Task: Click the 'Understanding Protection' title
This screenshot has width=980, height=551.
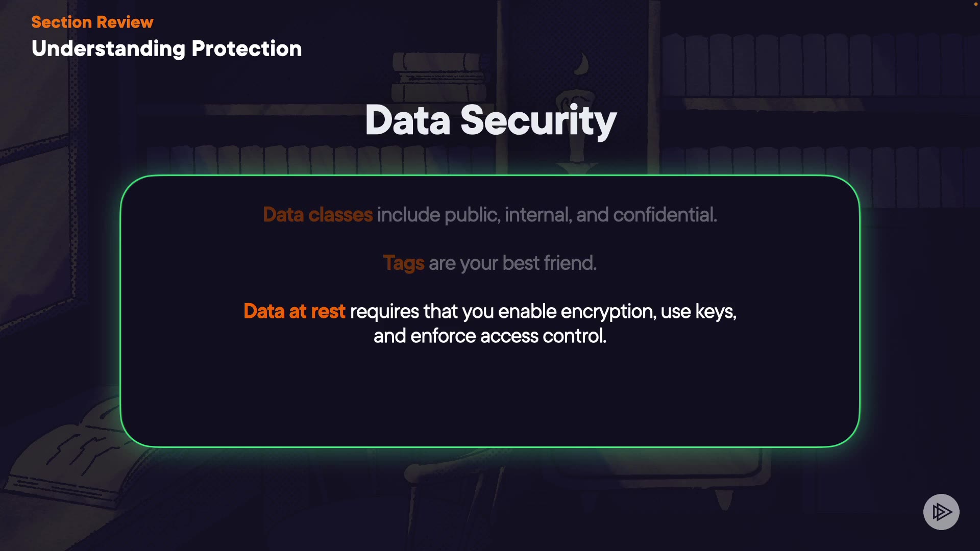Action: pyautogui.click(x=166, y=49)
